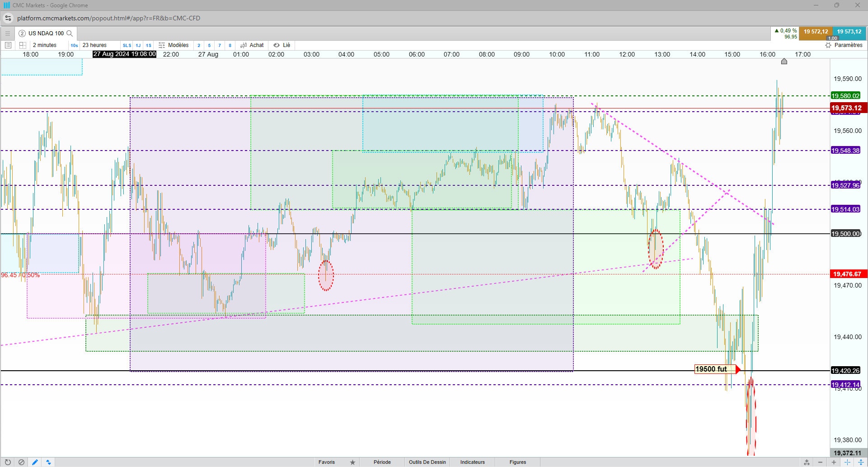Open the chart layout grid icon
This screenshot has width=868, height=467.
coord(23,45)
